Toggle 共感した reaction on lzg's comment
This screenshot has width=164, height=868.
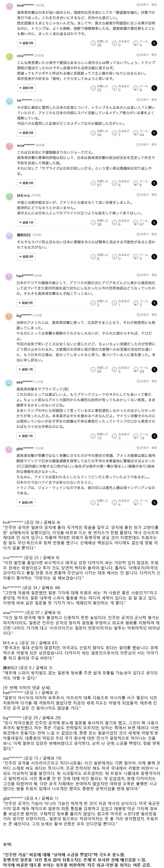click(93, 370)
